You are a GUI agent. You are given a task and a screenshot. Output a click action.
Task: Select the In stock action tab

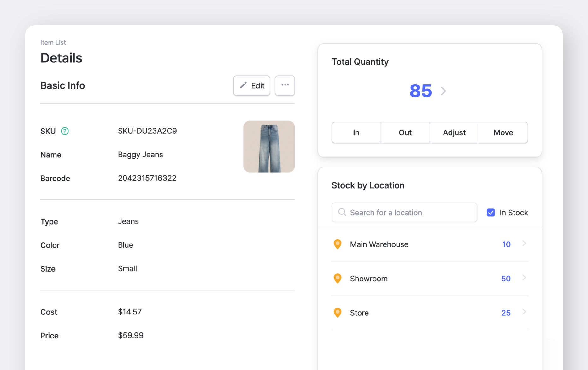pyautogui.click(x=356, y=132)
